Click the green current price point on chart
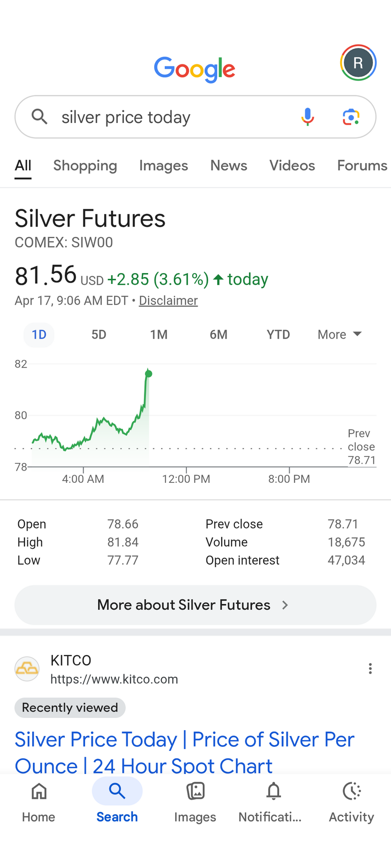Viewport: 391px width, 868px height. [x=148, y=373]
